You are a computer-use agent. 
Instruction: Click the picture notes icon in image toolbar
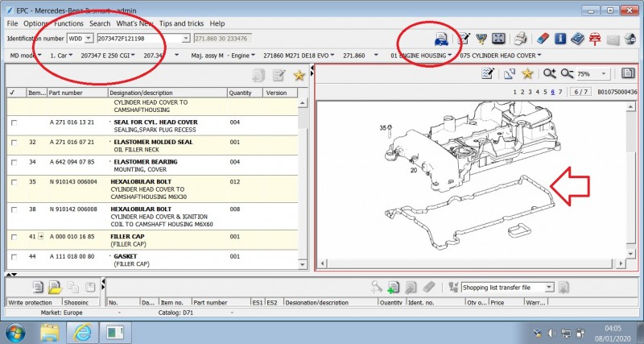488,73
